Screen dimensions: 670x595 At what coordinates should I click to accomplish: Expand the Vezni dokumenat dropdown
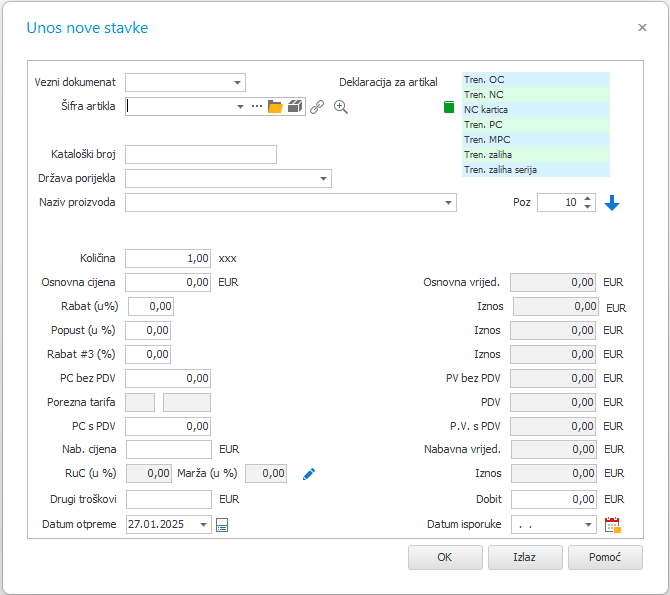pyautogui.click(x=238, y=82)
